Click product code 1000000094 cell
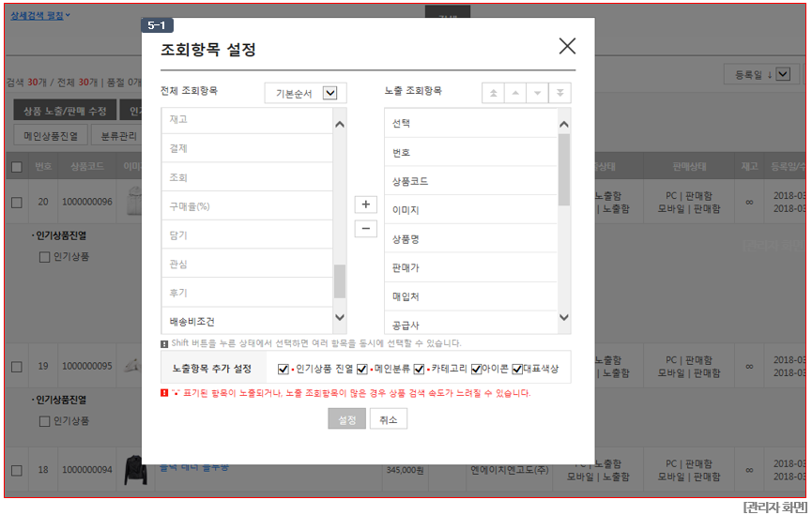The width and height of the screenshot is (812, 515). (87, 471)
